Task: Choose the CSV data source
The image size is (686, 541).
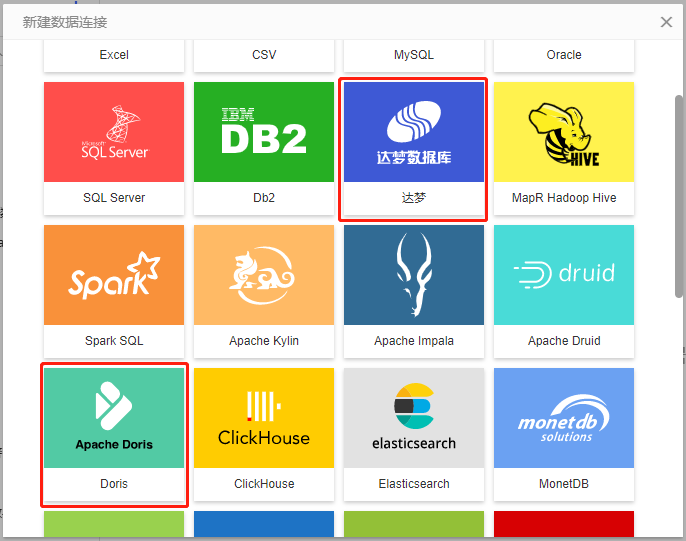Action: 264,55
